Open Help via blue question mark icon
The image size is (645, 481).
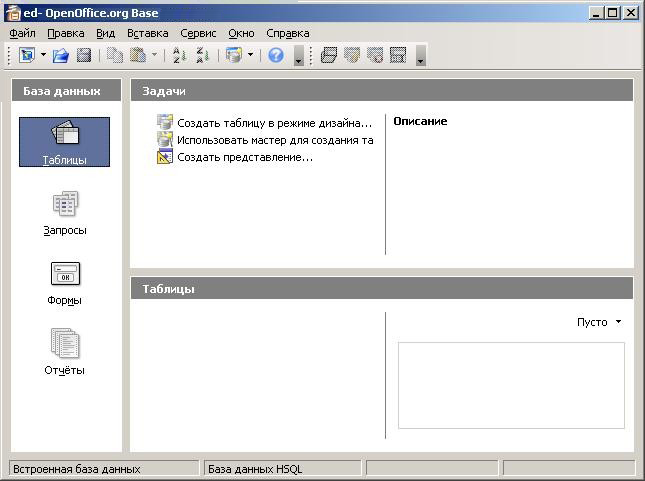pyautogui.click(x=276, y=55)
